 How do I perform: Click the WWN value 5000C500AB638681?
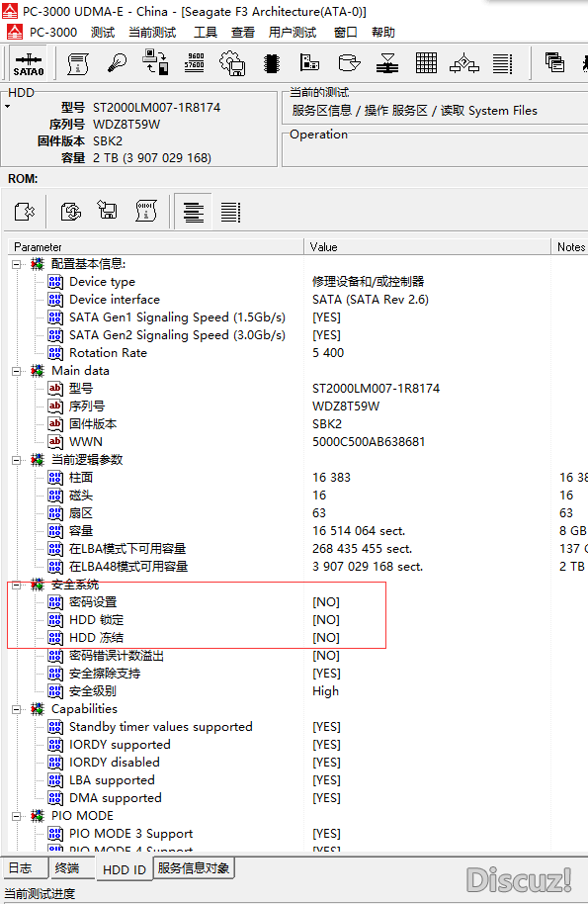point(369,442)
